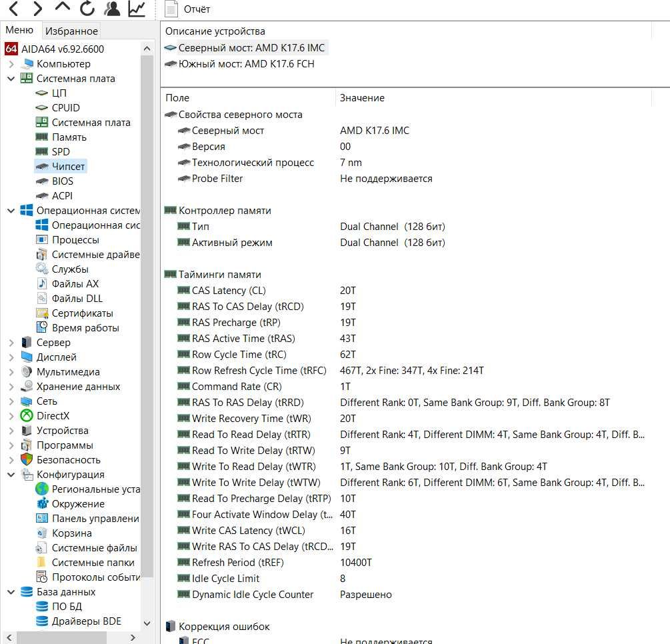Select Системная плата sub-item under motherboard
This screenshot has width=670, height=644.
[x=91, y=123]
